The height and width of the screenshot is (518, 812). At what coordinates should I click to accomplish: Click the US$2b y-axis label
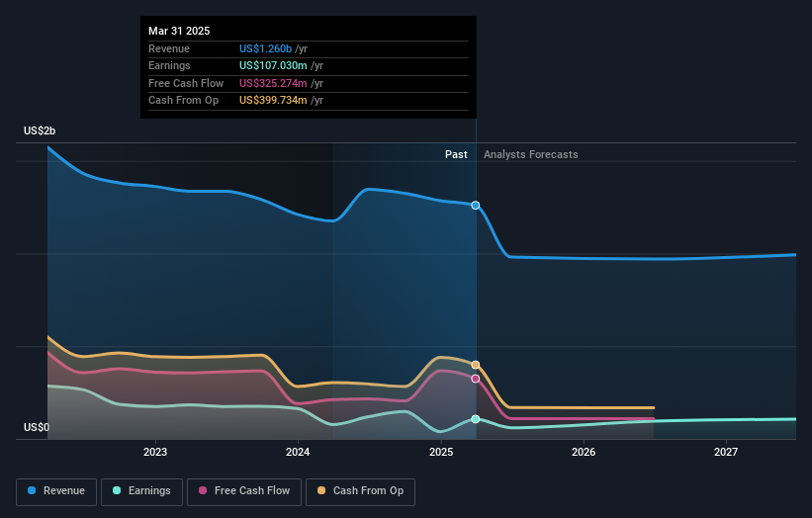click(40, 130)
